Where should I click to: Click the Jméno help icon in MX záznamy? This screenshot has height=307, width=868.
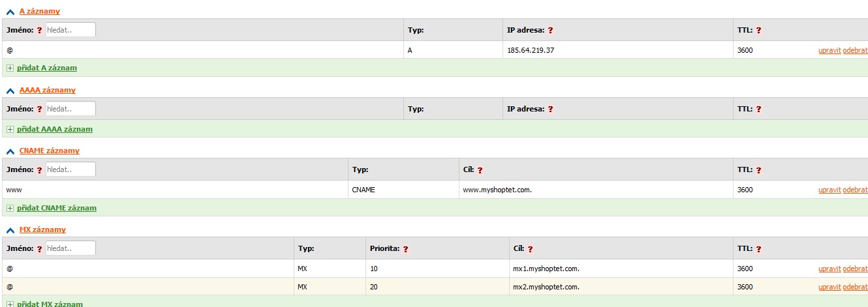(x=39, y=249)
